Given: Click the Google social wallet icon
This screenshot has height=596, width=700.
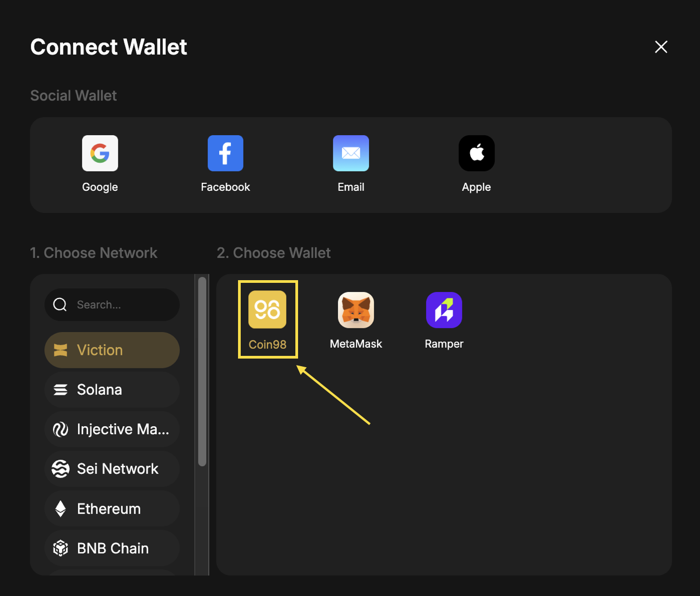Looking at the screenshot, I should click(x=100, y=153).
